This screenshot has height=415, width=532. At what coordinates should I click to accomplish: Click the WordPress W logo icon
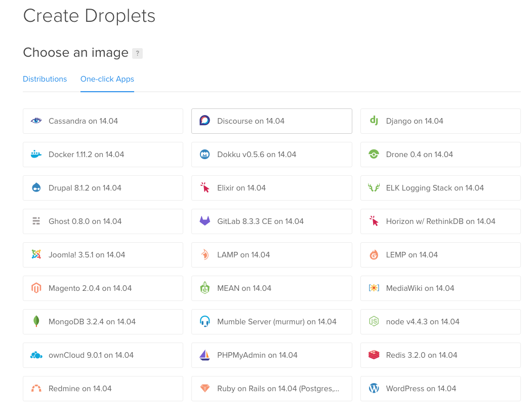tap(374, 388)
